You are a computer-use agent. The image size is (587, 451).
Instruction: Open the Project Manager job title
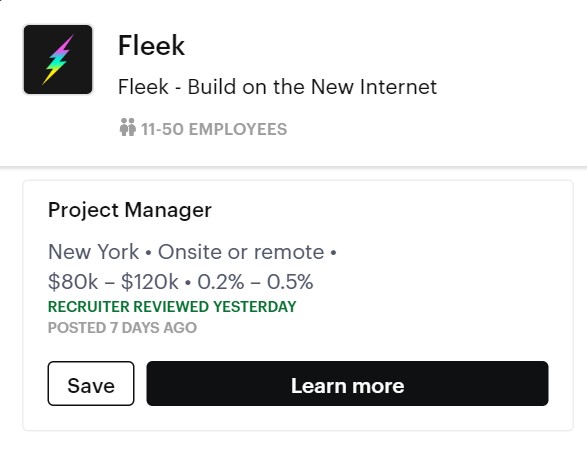tap(130, 210)
